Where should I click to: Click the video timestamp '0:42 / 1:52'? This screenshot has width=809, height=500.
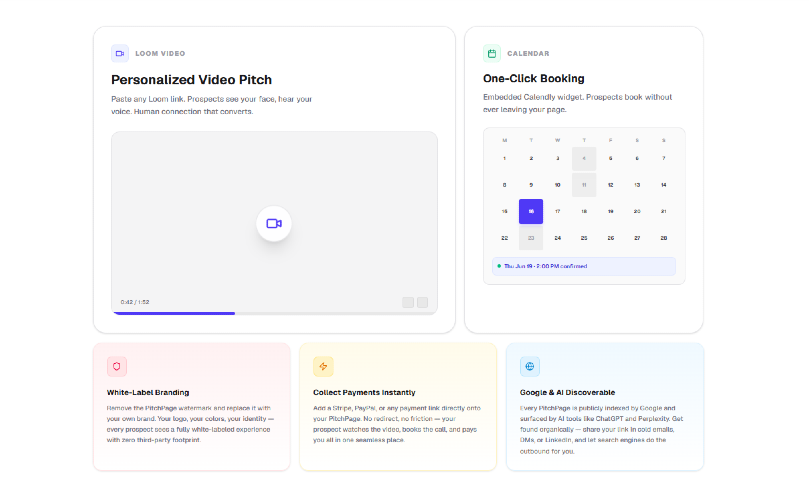[x=135, y=302]
